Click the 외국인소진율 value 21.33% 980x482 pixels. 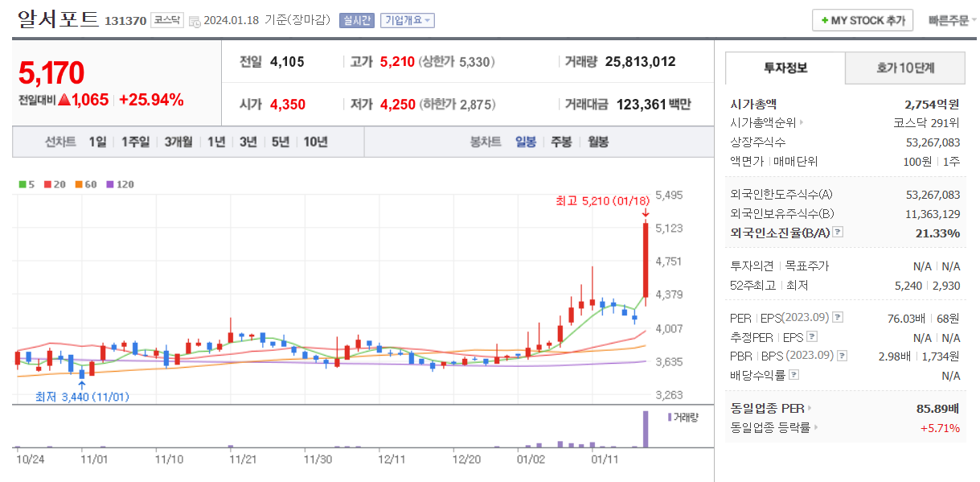point(937,233)
